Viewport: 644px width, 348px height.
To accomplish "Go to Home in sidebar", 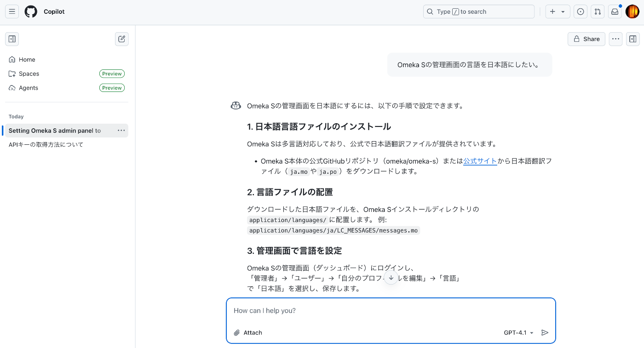I will point(67,59).
